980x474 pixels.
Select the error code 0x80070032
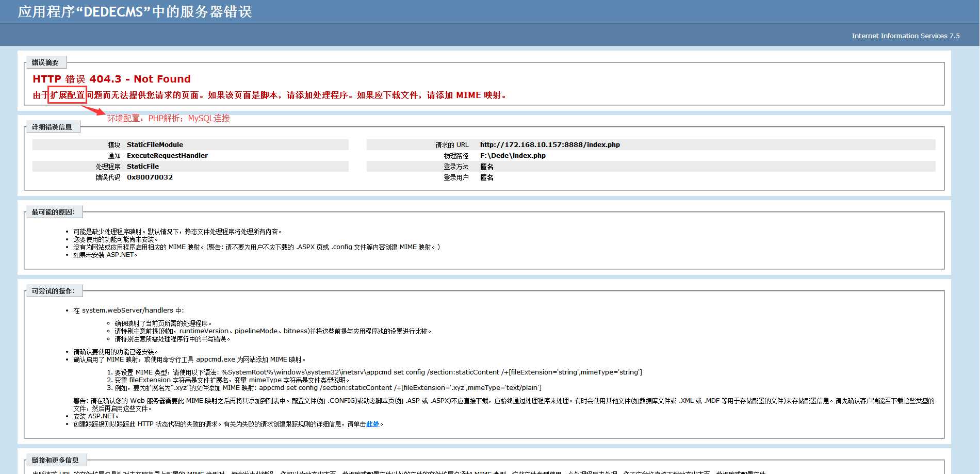(x=150, y=177)
